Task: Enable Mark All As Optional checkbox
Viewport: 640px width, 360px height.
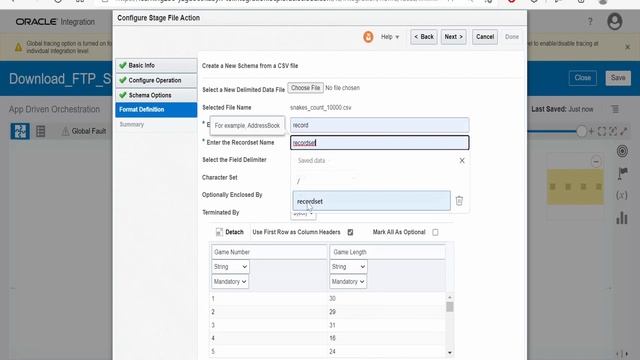Action: tap(435, 232)
